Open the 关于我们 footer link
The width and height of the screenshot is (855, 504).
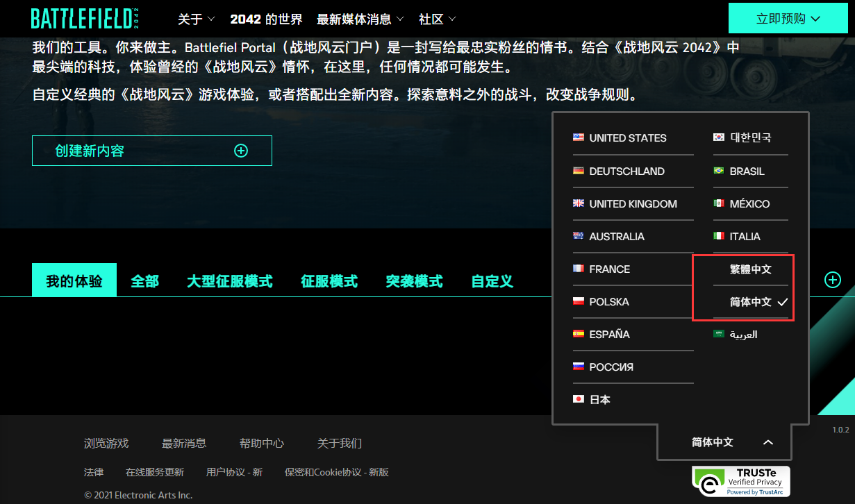pyautogui.click(x=340, y=443)
